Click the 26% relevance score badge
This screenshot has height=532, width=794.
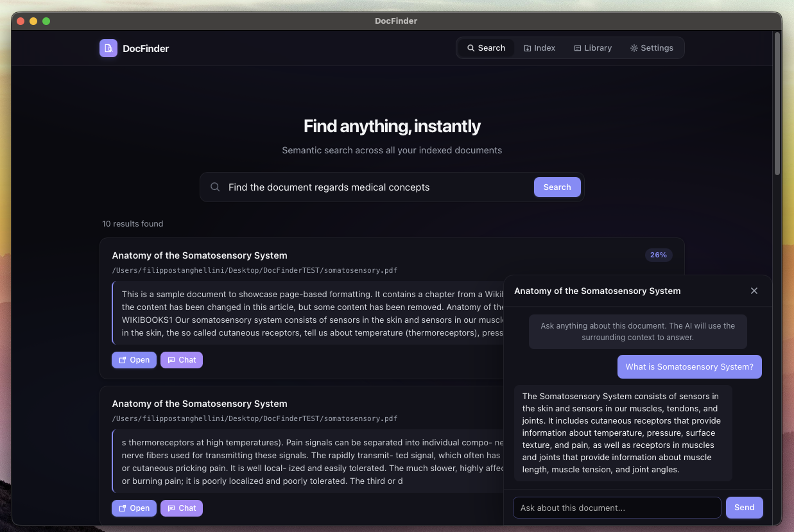pos(659,255)
